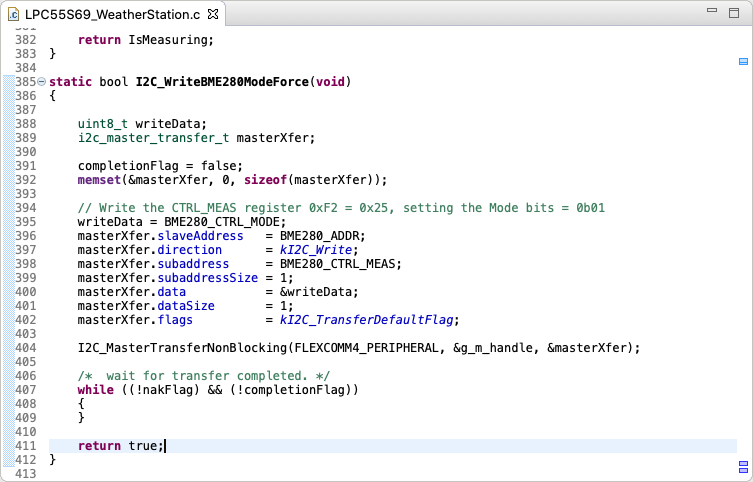753x482 pixels.
Task: Minimize the editor pane
Action: (711, 12)
